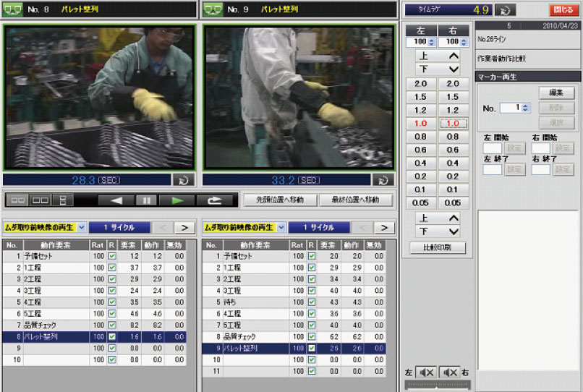The width and height of the screenshot is (583, 392).
Task: Switch to side-by-side linked view layout
Action: point(17,200)
